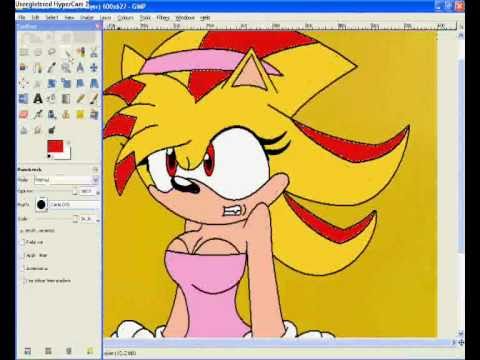
Task: Open the Colors menu
Action: click(x=126, y=17)
